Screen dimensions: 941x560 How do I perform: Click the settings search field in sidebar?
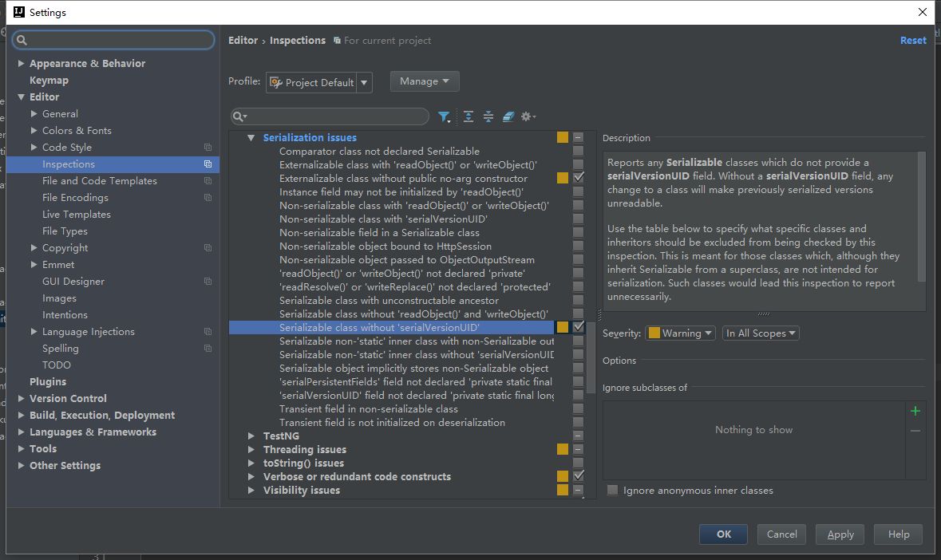(x=114, y=40)
